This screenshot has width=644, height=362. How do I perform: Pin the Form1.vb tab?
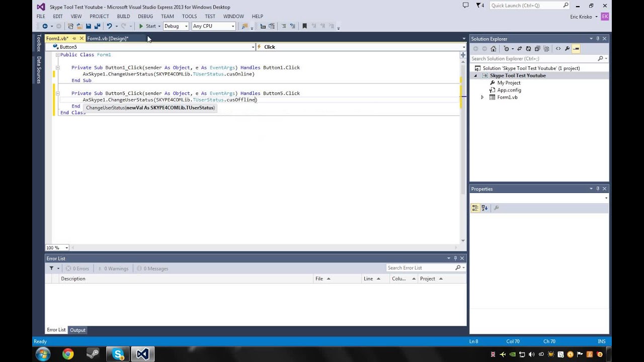74,38
